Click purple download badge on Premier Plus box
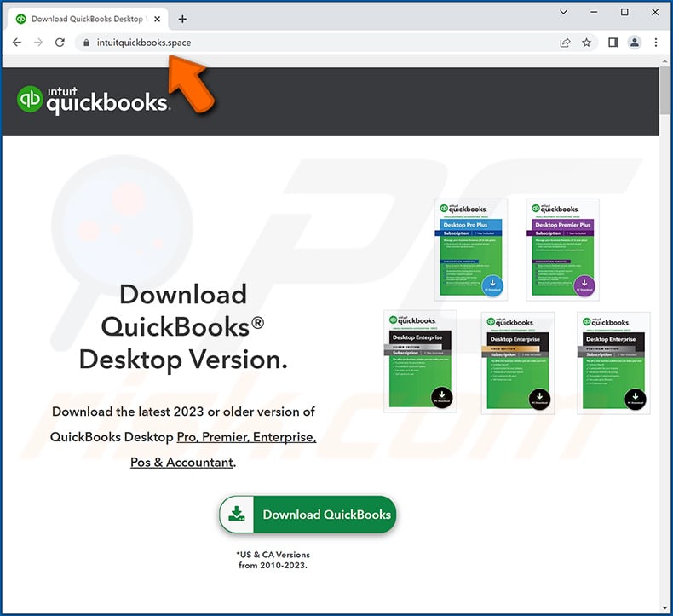This screenshot has height=616, width=673. pyautogui.click(x=584, y=285)
